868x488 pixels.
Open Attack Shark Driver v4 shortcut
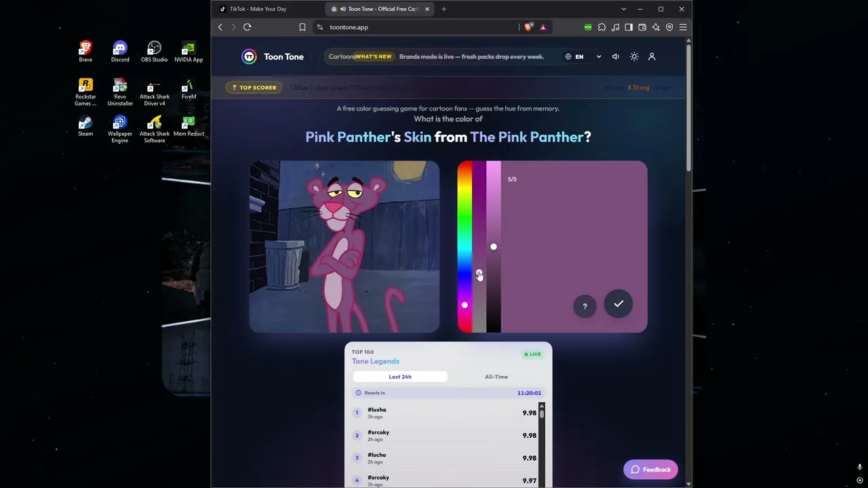[x=154, y=92]
